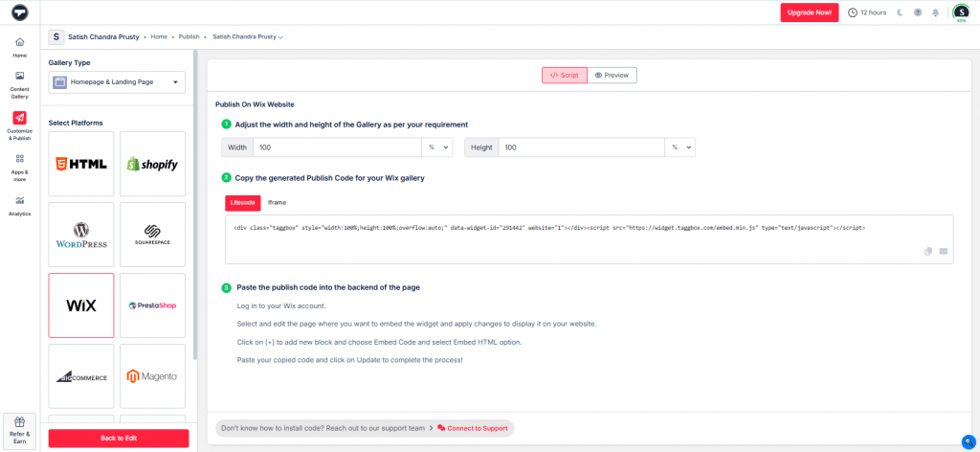Click the clock icon showing 12 hours
This screenshot has height=452, width=980.
point(852,12)
